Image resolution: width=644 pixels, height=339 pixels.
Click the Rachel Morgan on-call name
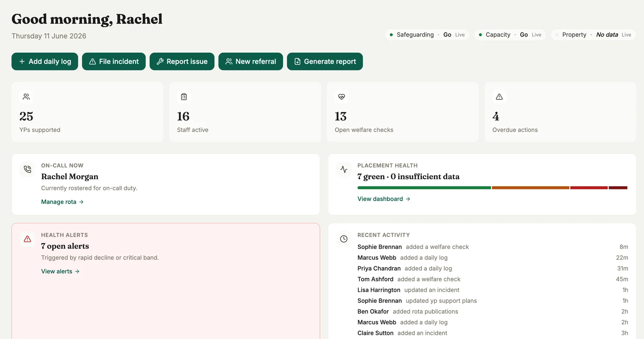click(x=70, y=177)
